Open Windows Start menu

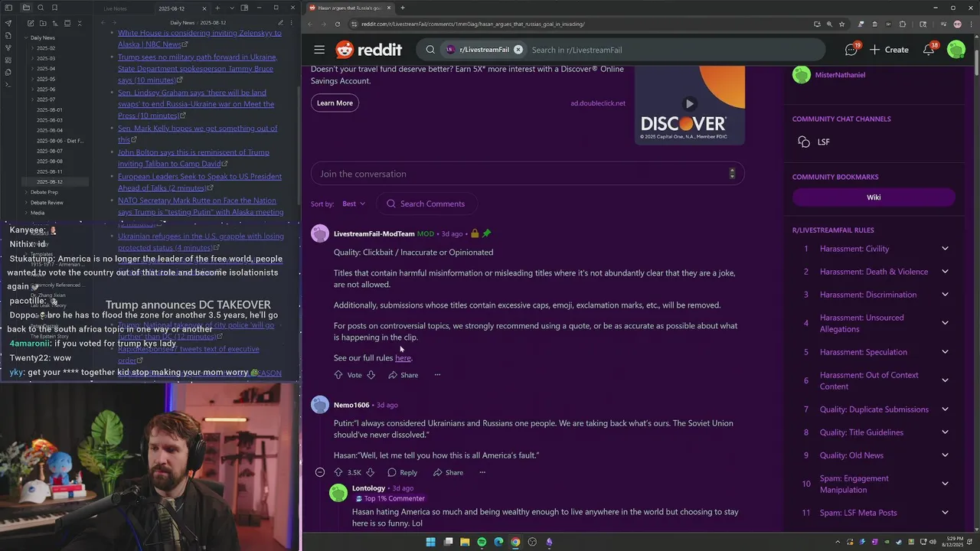(x=430, y=542)
